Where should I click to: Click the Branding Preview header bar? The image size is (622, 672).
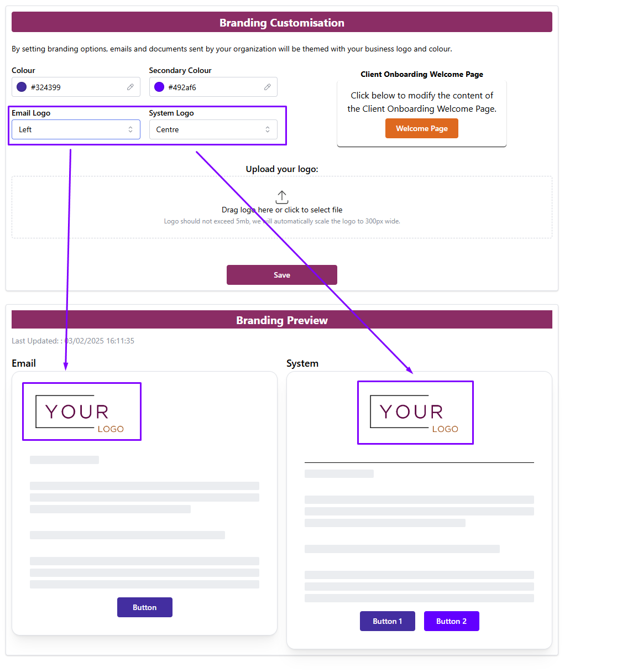pos(282,320)
